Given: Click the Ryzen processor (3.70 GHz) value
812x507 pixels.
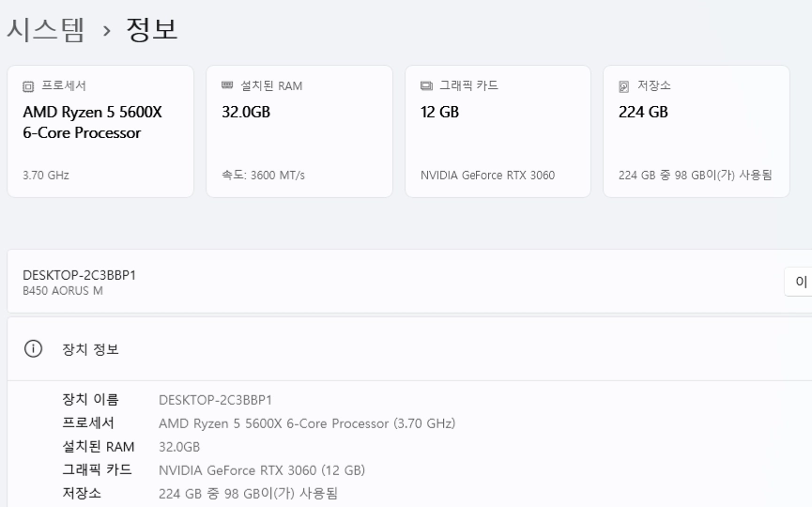Looking at the screenshot, I should tap(307, 423).
